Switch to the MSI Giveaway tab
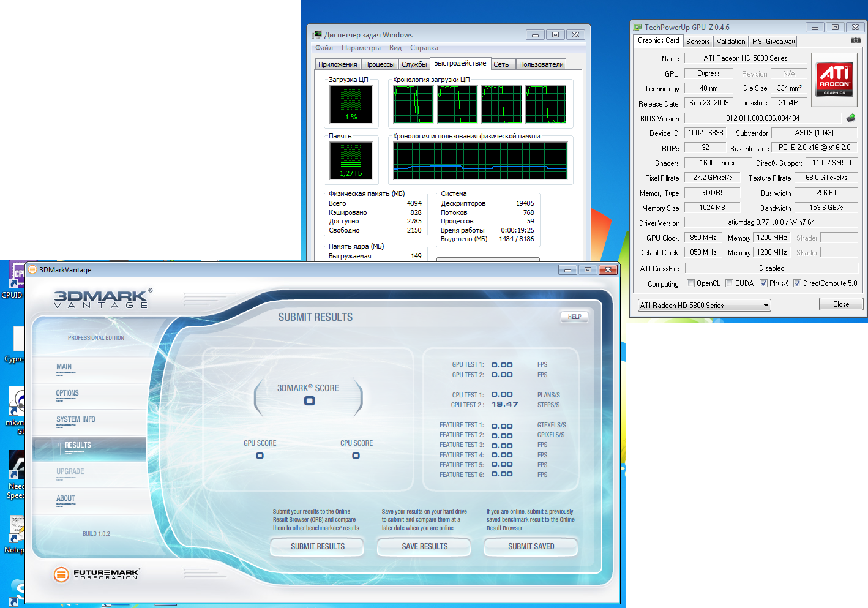The height and width of the screenshot is (608, 868). pyautogui.click(x=773, y=42)
